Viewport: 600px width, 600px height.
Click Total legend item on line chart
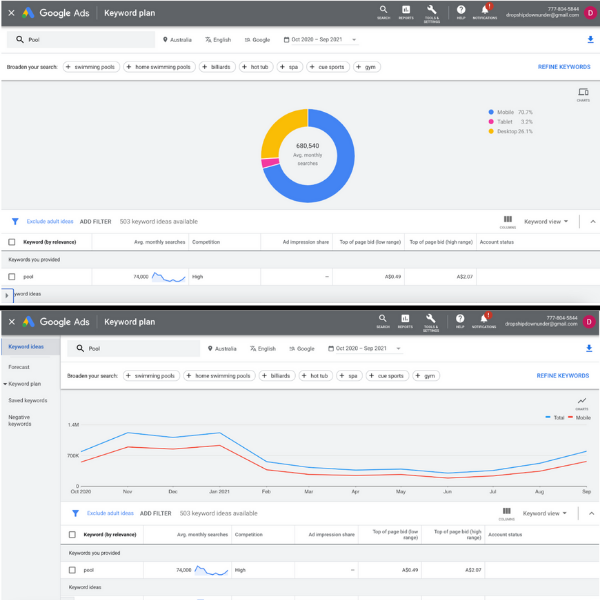(x=555, y=417)
